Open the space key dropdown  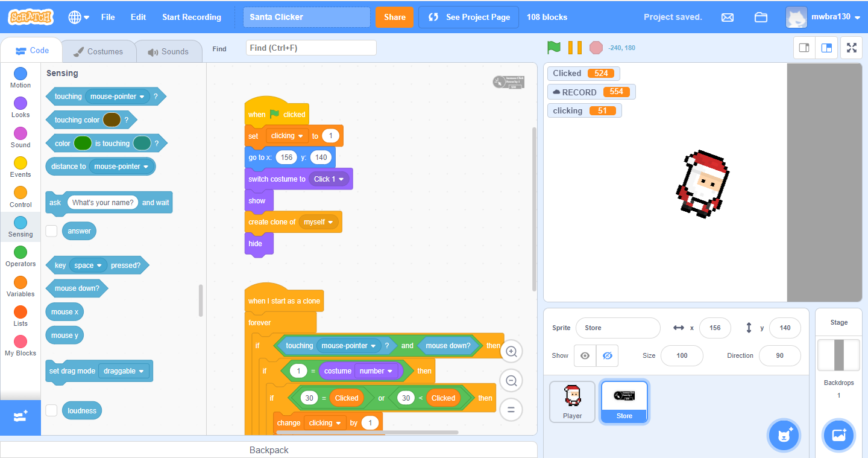(x=88, y=266)
